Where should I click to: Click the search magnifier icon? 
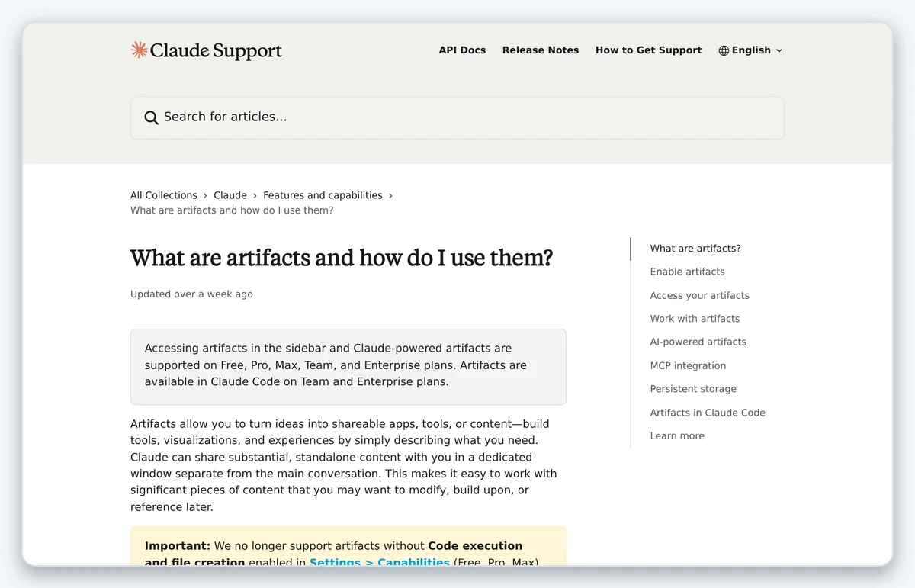[151, 117]
